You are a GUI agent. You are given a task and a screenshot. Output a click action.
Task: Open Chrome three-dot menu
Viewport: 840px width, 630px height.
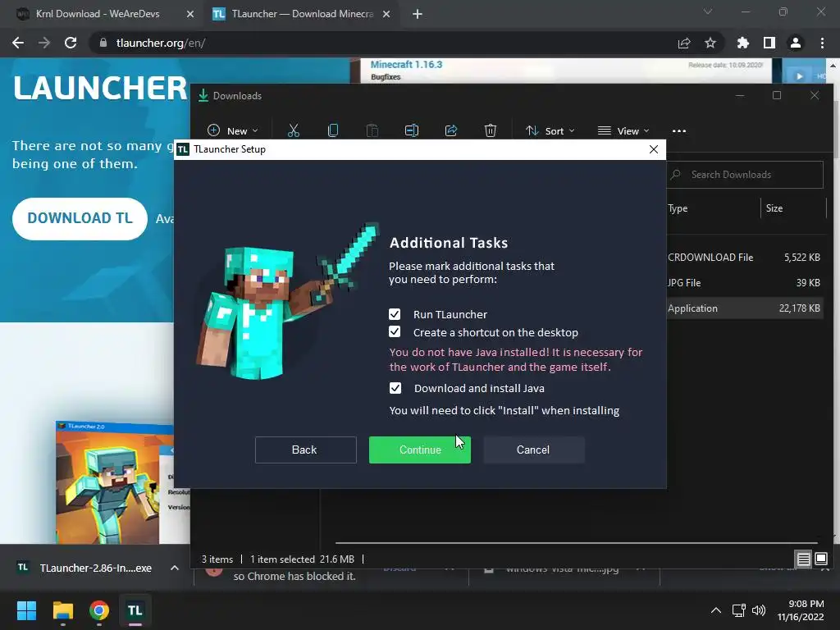pyautogui.click(x=822, y=43)
